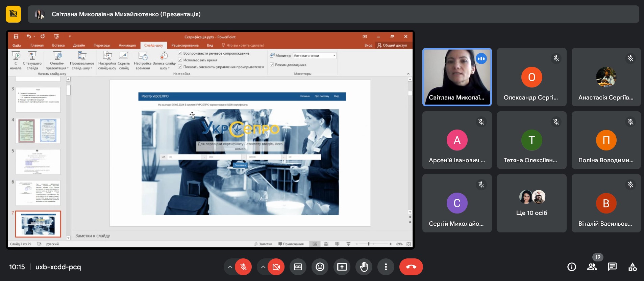
Task: Expand camera video settings arrow
Action: (x=263, y=267)
